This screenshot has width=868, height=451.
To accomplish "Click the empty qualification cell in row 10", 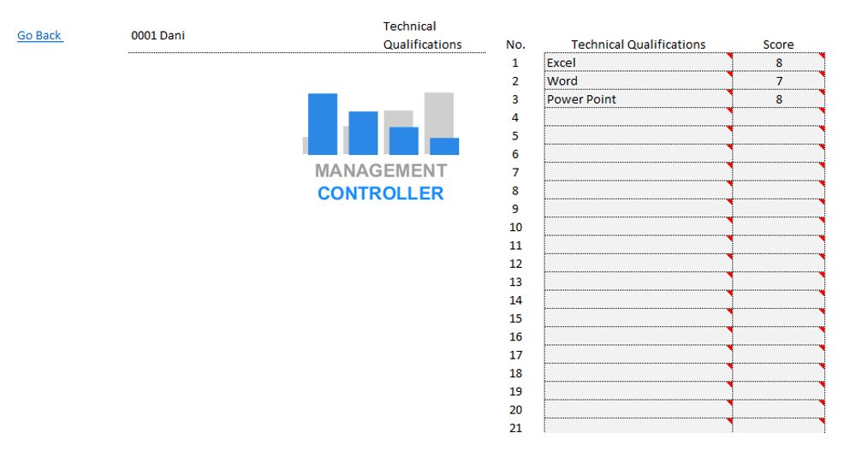I will (638, 228).
